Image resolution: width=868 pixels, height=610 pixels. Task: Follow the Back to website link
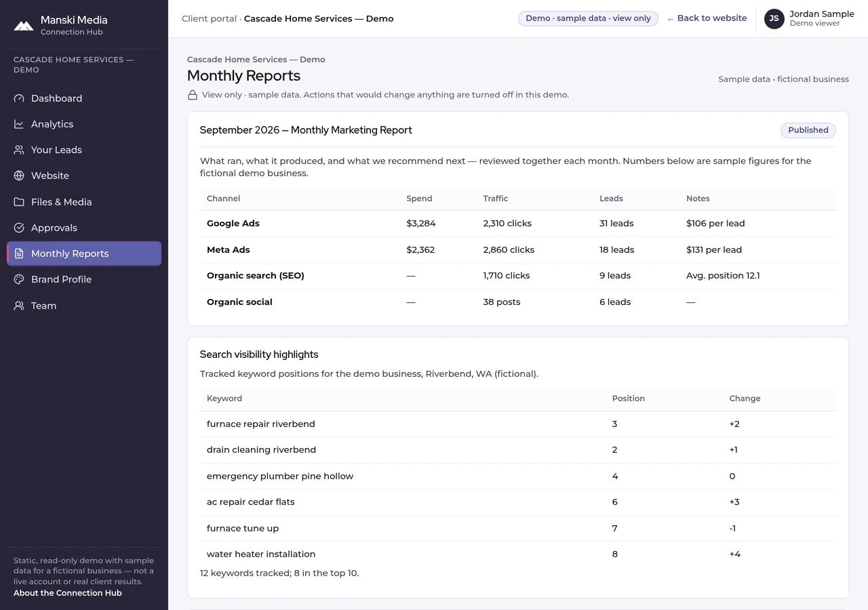[x=707, y=18]
